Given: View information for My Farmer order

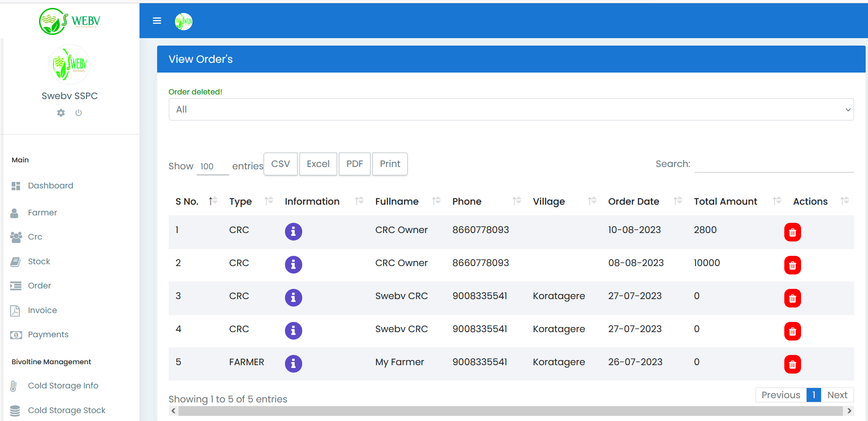Looking at the screenshot, I should click(293, 363).
